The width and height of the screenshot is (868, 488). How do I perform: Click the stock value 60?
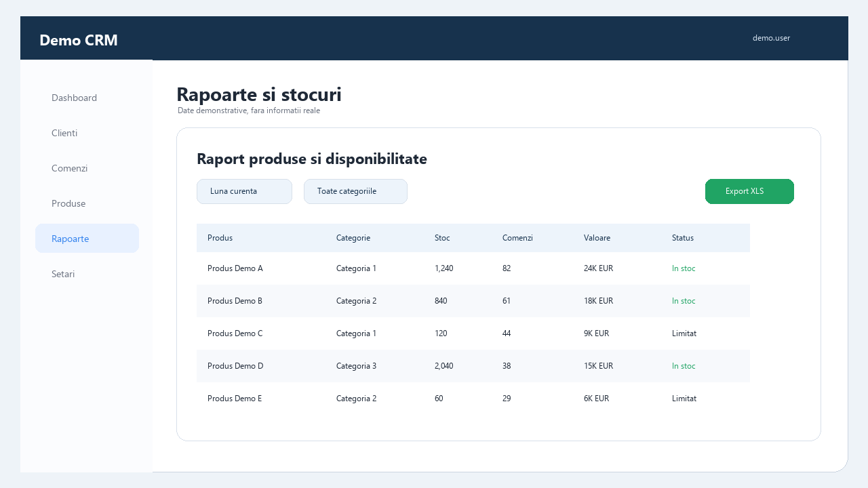click(439, 399)
